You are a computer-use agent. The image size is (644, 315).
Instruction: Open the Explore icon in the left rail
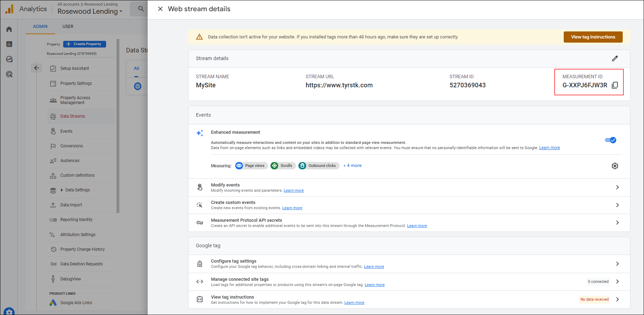point(9,59)
